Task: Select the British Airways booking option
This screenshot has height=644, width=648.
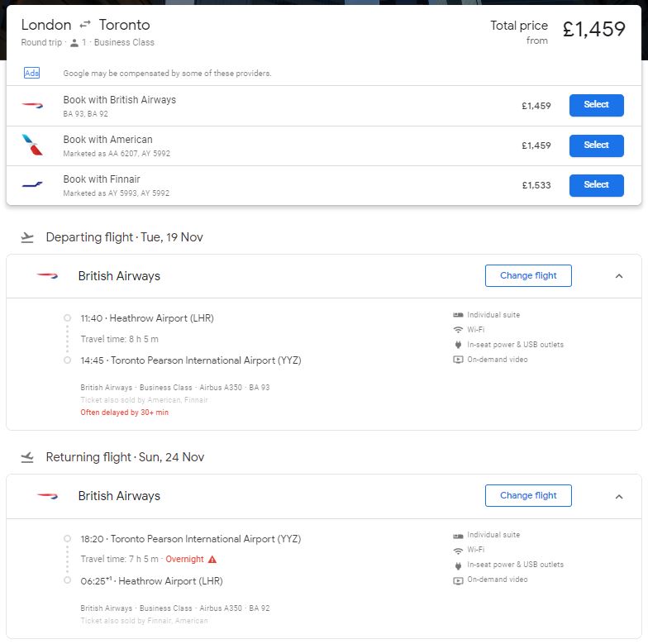Action: pos(597,105)
